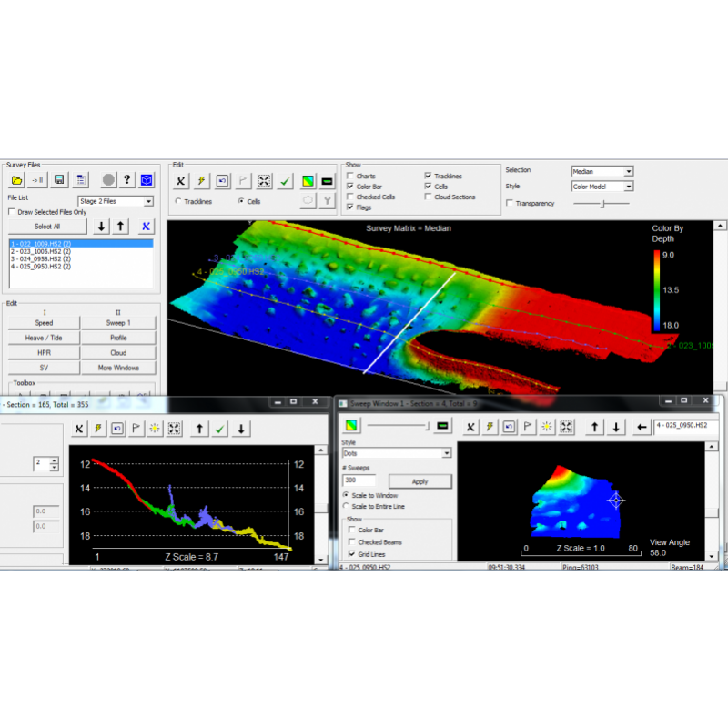Click the # Sweeps input showing 300

[x=359, y=480]
